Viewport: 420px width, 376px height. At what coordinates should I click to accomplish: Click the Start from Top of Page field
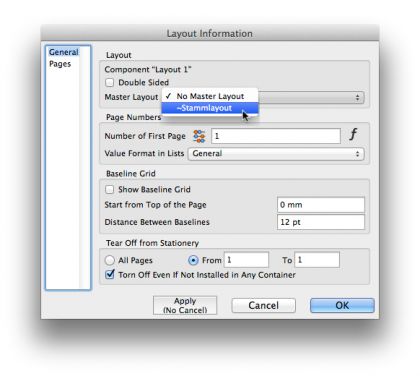(321, 205)
